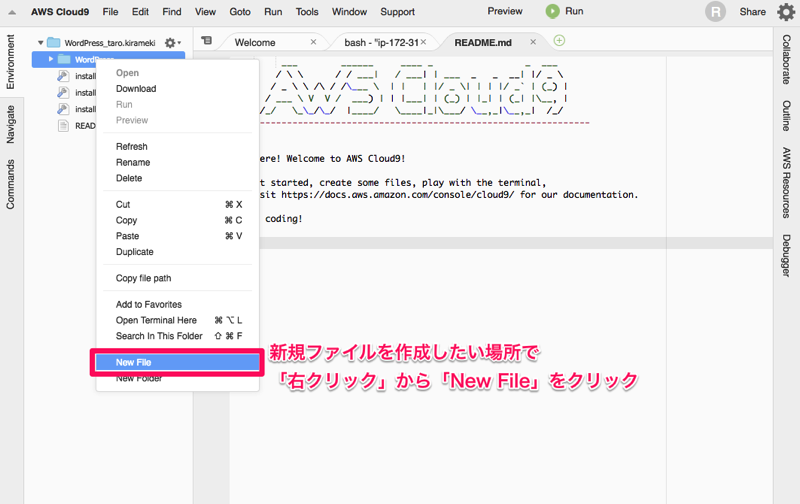
Task: Select Download in the context menu
Action: tap(136, 89)
